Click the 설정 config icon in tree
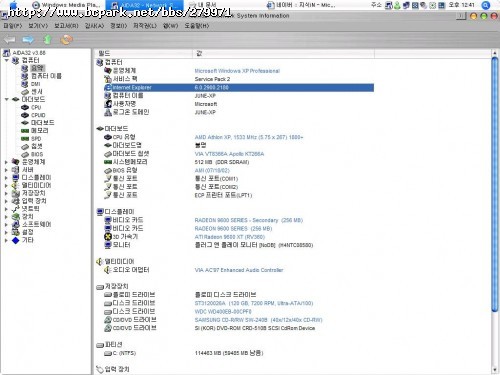 (16, 232)
